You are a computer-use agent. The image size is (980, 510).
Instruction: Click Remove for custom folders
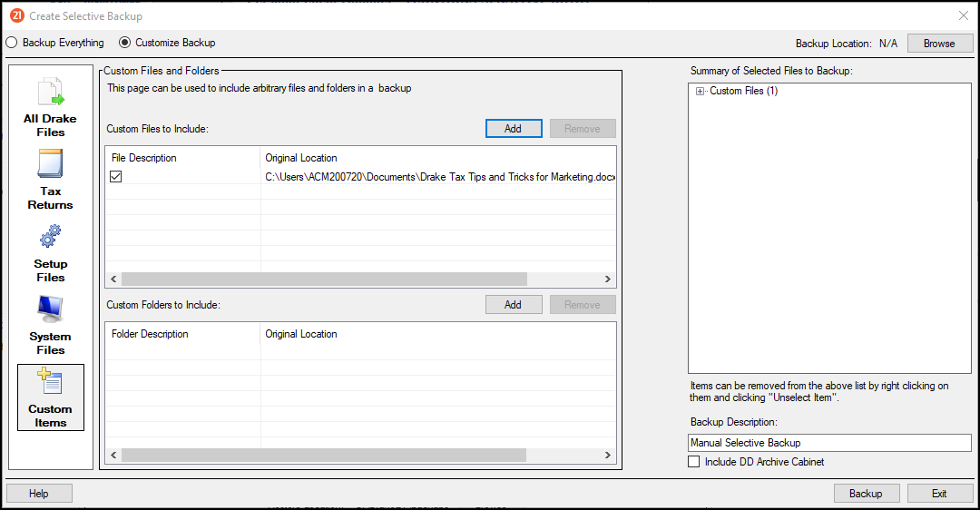click(x=583, y=304)
